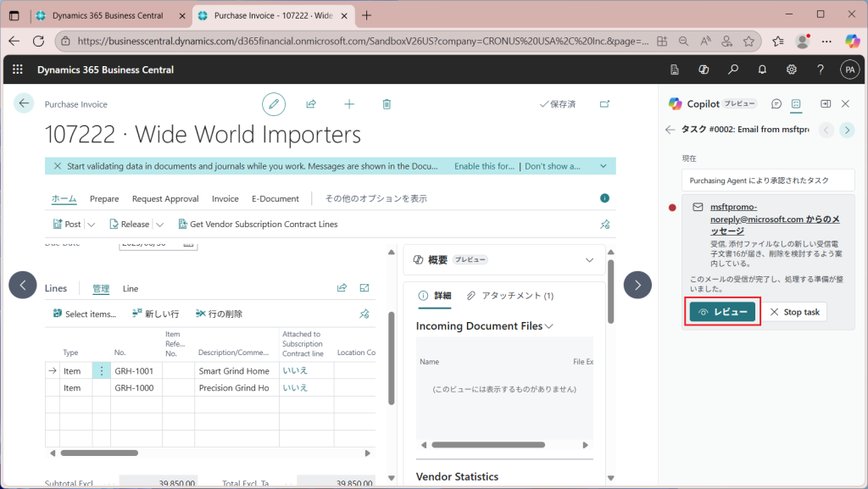
Task: Click Don't show a... link
Action: click(553, 166)
